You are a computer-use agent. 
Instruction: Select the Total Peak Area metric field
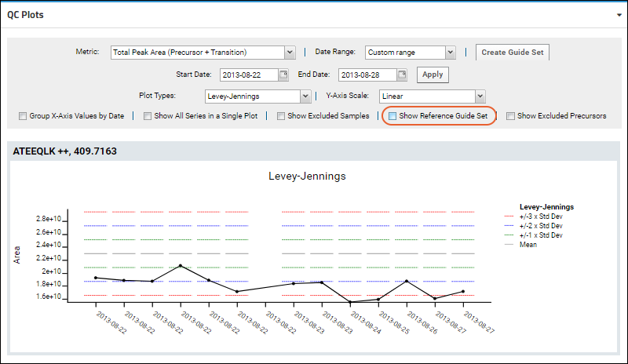pyautogui.click(x=198, y=53)
